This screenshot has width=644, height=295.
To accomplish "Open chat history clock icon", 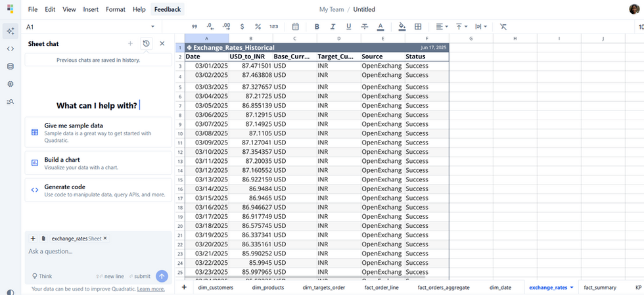I will point(146,43).
